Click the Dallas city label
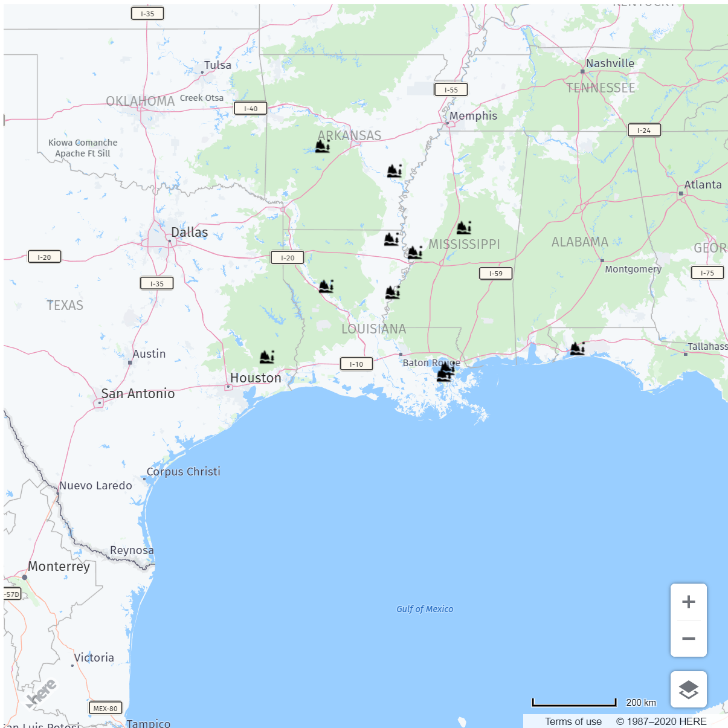This screenshot has width=728, height=728. [189, 233]
